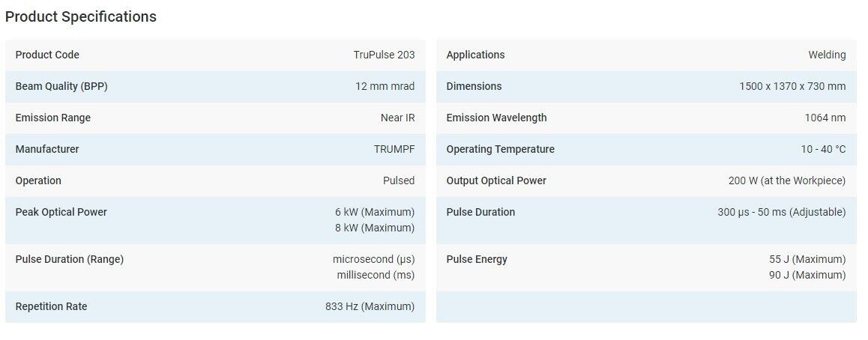Click the Pulsed operation value
868x340 pixels.
pyautogui.click(x=399, y=180)
